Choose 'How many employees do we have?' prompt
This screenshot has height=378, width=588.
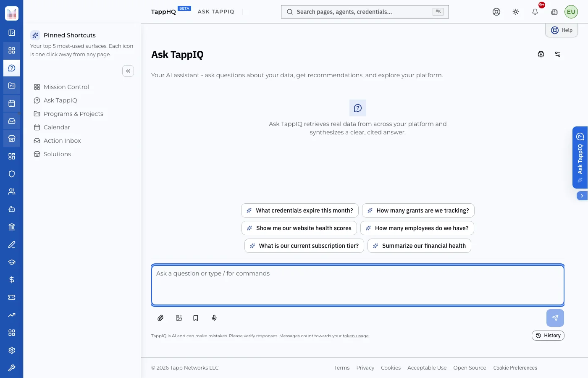coord(417,228)
